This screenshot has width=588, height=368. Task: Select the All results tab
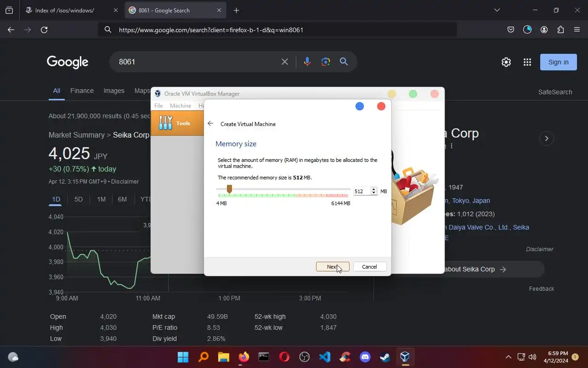57,91
